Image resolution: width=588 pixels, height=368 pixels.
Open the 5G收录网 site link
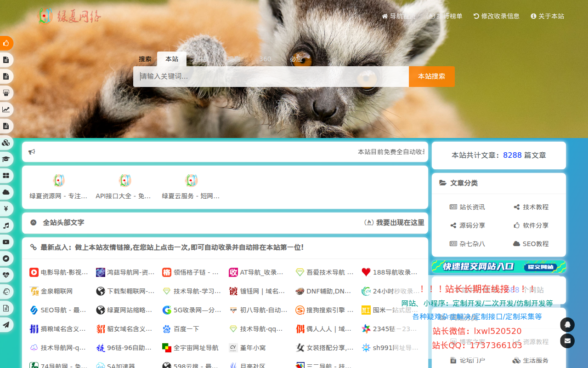[x=192, y=310]
